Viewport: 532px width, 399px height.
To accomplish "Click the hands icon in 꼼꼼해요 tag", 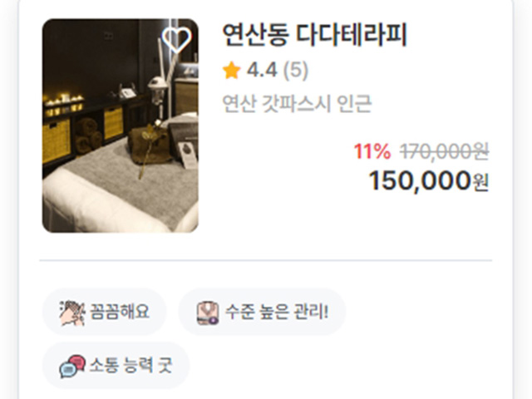I will [x=72, y=313].
